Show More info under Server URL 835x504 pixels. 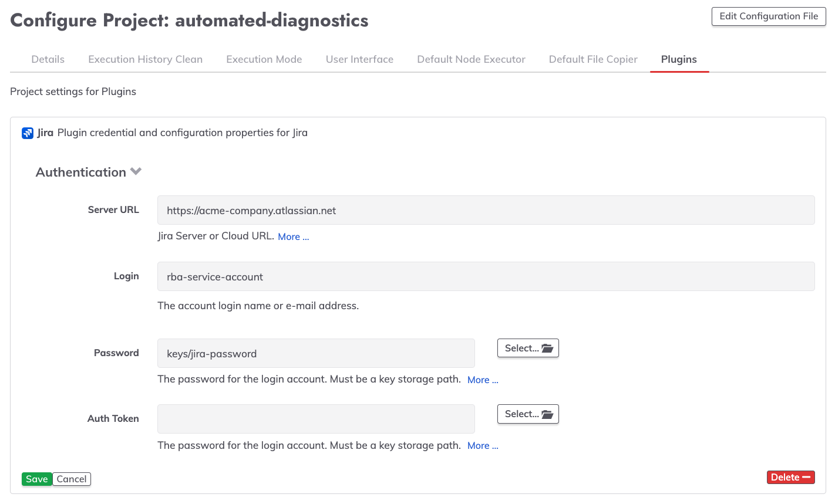coord(294,236)
